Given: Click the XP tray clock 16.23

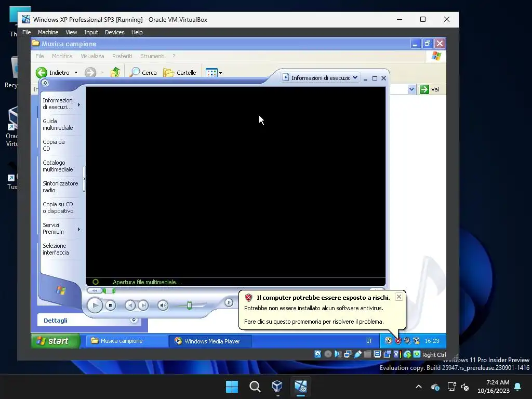Looking at the screenshot, I should [x=432, y=341].
